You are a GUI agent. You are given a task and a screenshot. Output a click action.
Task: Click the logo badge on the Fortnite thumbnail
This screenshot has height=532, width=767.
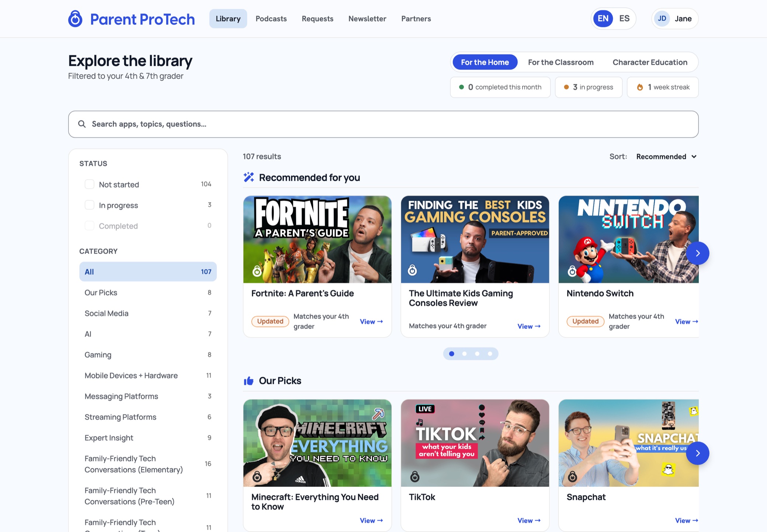coord(257,272)
